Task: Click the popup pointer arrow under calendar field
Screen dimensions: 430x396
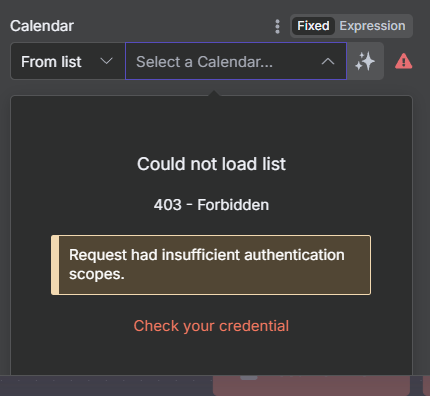Action: point(214,93)
